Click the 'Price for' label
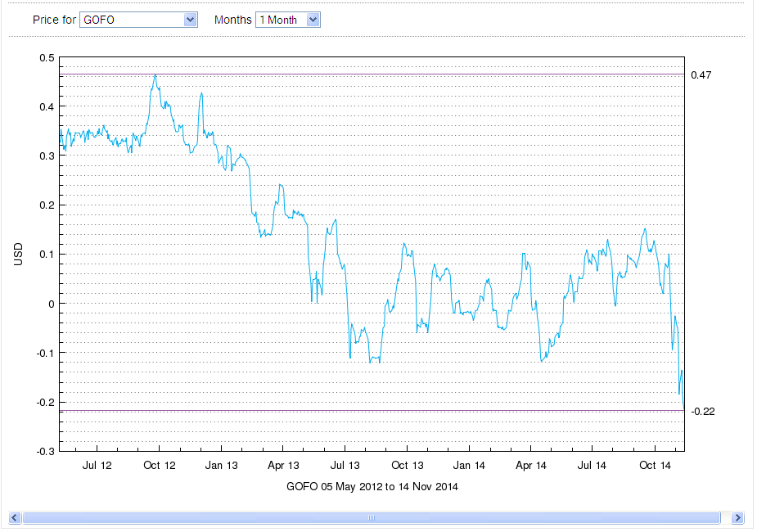This screenshot has height=532, width=757. pos(54,20)
